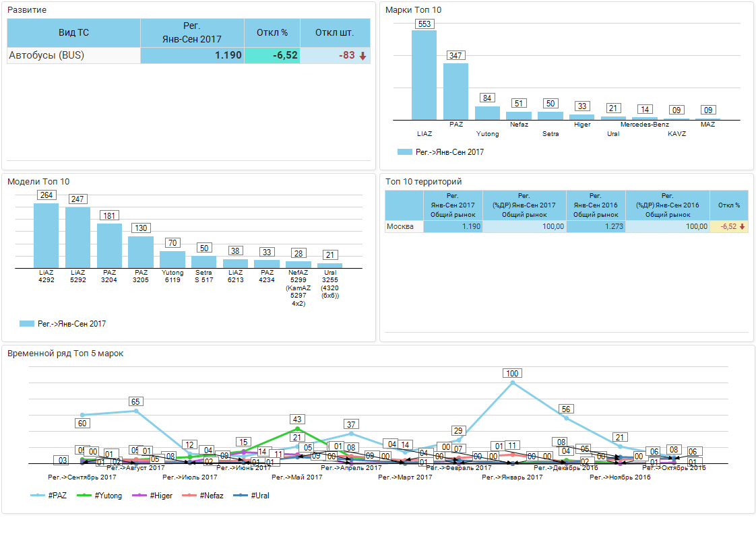Click the down arrow next to -6,52 for Москва

point(743,227)
